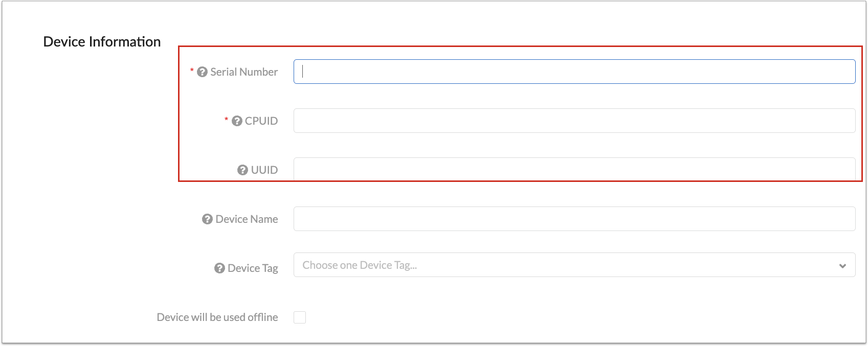Click the help icon next to UUID
Screen dimensions: 868x346
242,170
